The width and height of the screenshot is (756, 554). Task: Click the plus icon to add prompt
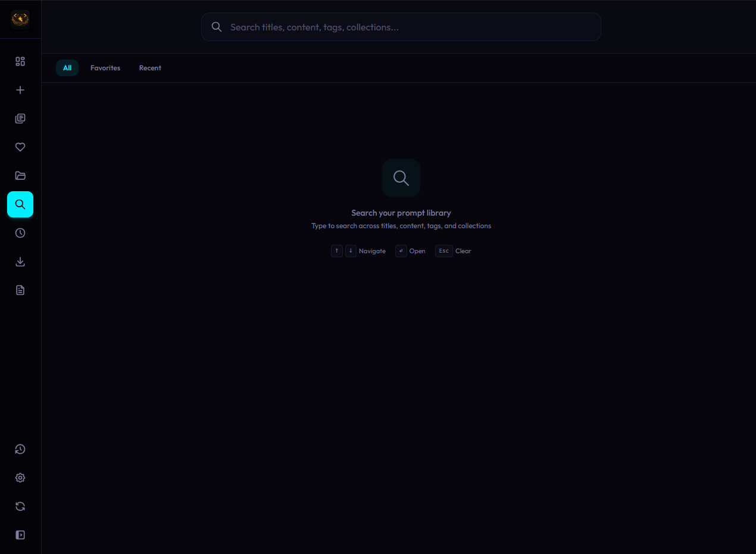[20, 90]
